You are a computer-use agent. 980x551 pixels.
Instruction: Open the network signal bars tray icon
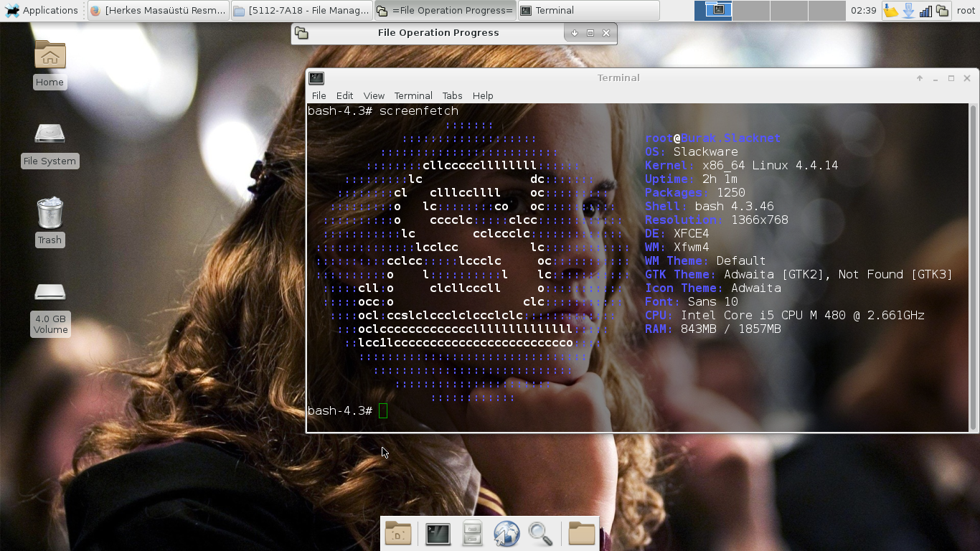(x=925, y=11)
